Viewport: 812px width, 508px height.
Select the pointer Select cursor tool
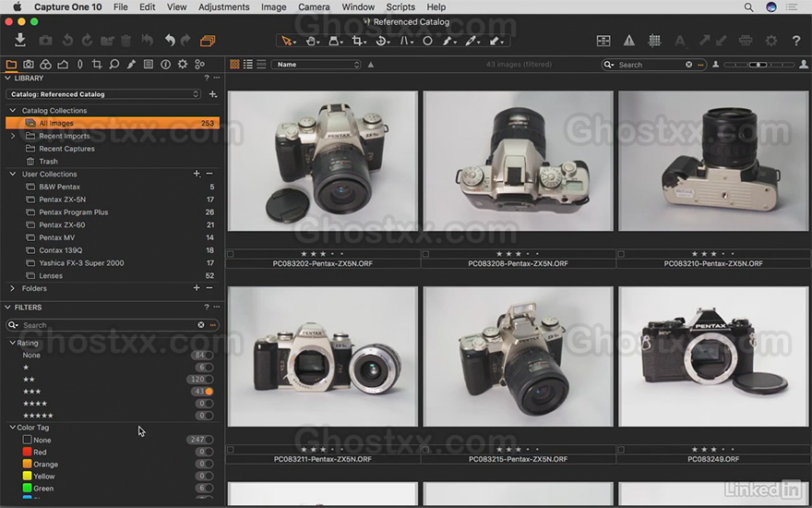tap(287, 41)
